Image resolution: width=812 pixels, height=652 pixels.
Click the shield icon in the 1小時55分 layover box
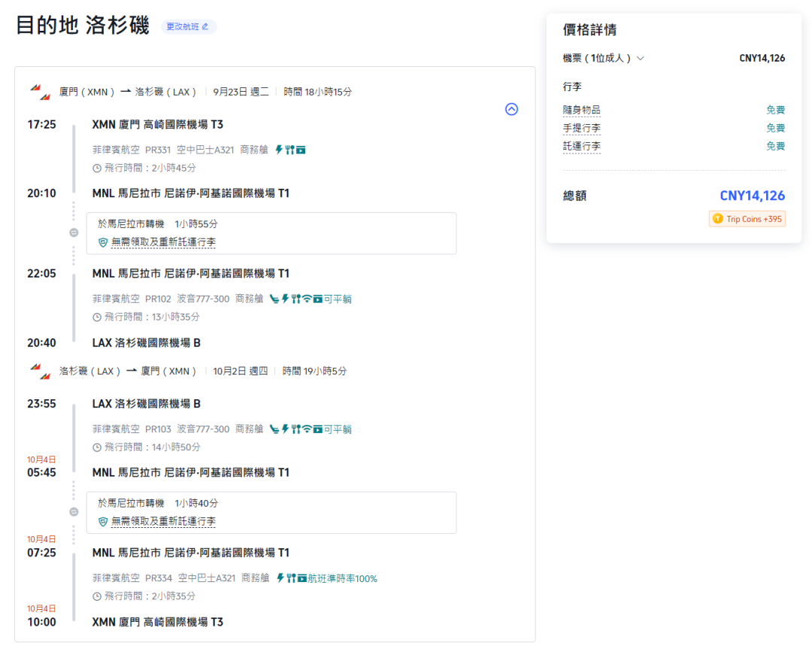point(103,242)
